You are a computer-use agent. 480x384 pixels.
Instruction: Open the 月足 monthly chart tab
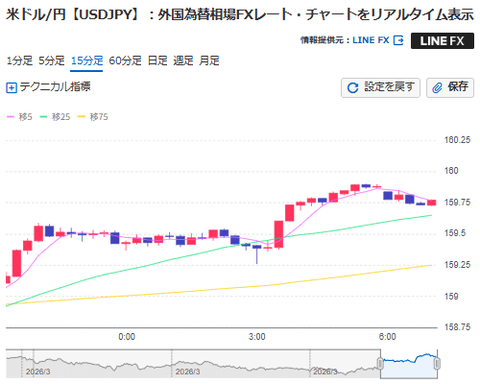tap(209, 61)
